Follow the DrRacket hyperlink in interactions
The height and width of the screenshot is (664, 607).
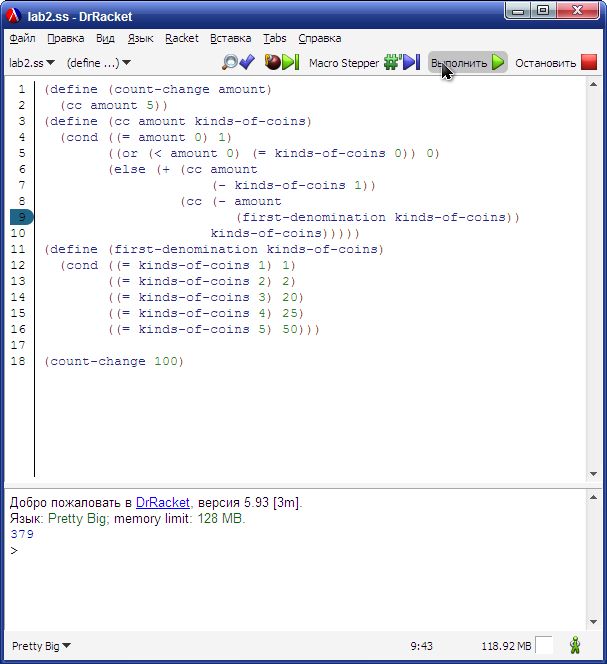coord(163,502)
